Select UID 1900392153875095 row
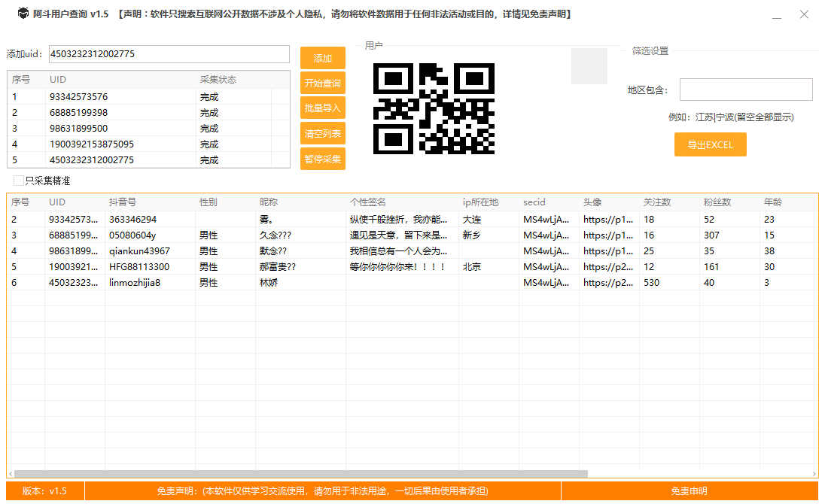This screenshot has width=825, height=504. [x=148, y=144]
